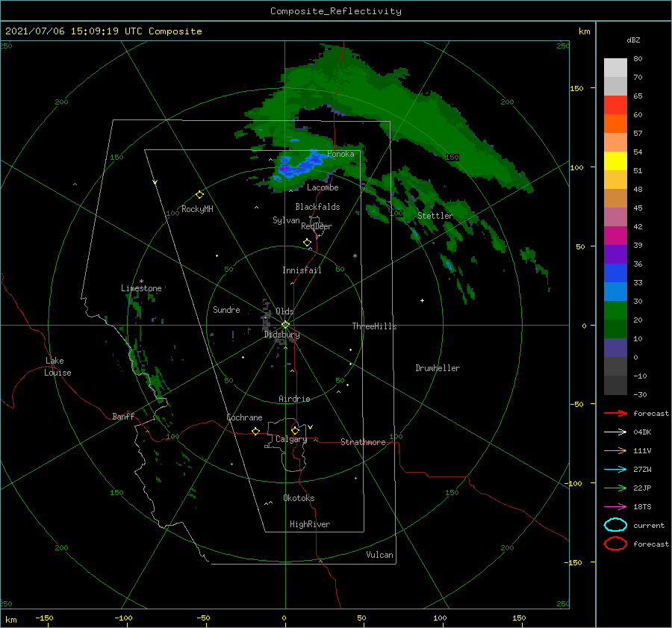The width and height of the screenshot is (672, 628).
Task: Select the bright green 20-30 dBZ swatch
Action: pos(615,311)
